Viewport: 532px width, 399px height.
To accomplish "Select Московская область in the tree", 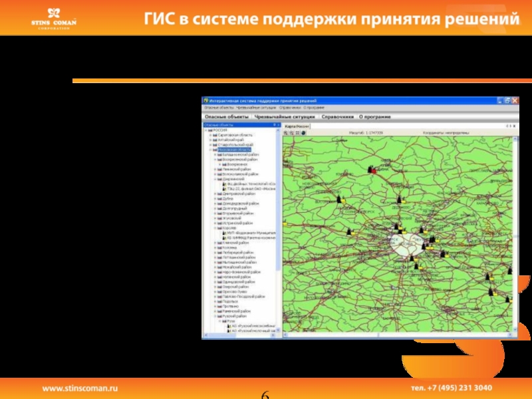I will tap(234, 150).
